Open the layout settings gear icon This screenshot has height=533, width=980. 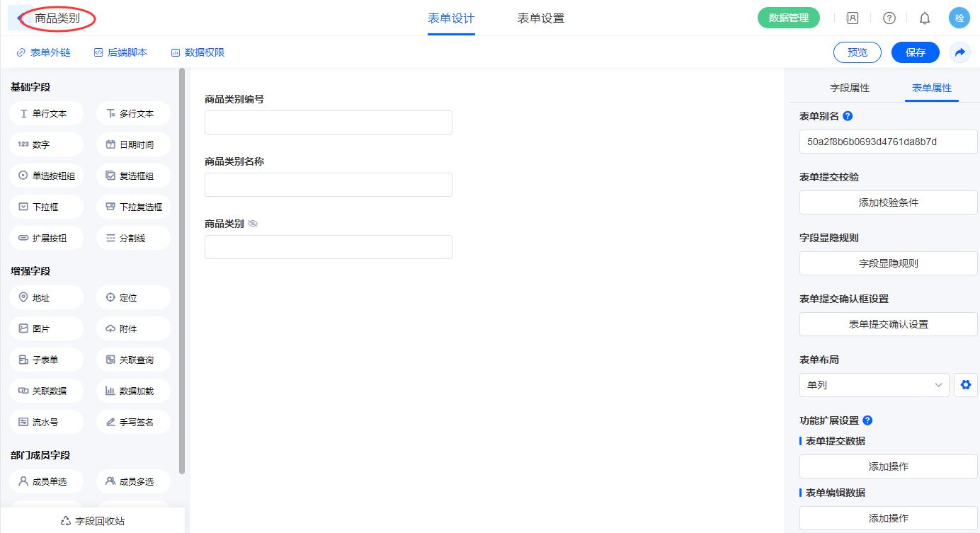click(965, 385)
